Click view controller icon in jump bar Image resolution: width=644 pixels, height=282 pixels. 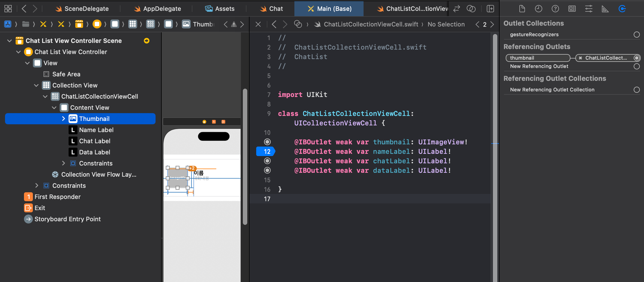pyautogui.click(x=97, y=24)
